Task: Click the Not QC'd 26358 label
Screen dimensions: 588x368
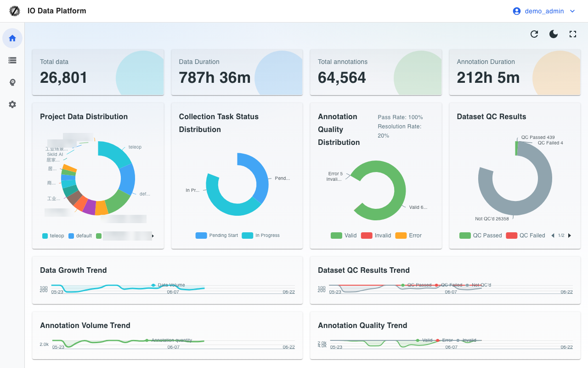Action: 492,219
